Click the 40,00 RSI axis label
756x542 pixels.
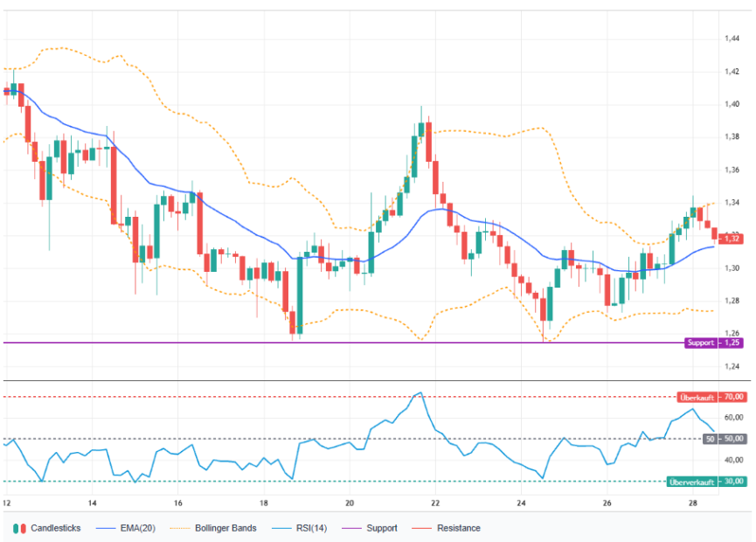coord(733,460)
